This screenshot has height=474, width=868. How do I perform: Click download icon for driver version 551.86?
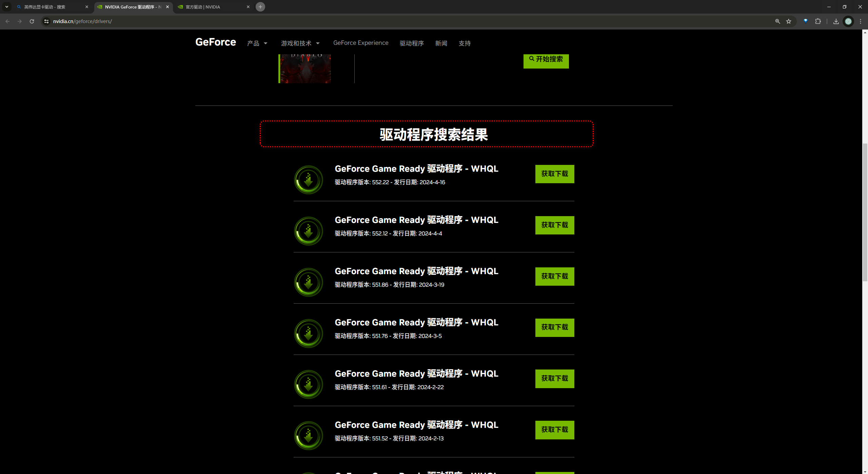click(308, 282)
